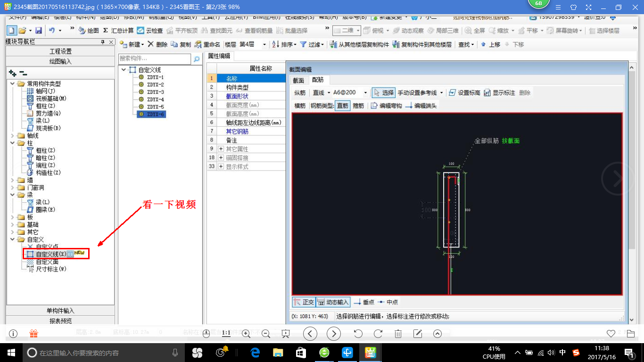Go to the next image in the viewer
Screen dimensions: 644x362
pyautogui.click(x=334, y=334)
